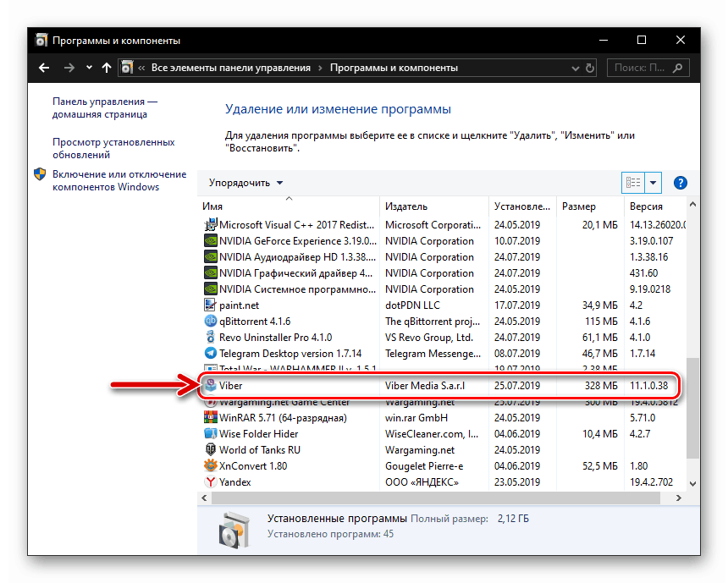Image resolution: width=728 pixels, height=583 pixels.
Task: Click the Microsoft Visual C++ 2017 icon
Action: coord(211,225)
